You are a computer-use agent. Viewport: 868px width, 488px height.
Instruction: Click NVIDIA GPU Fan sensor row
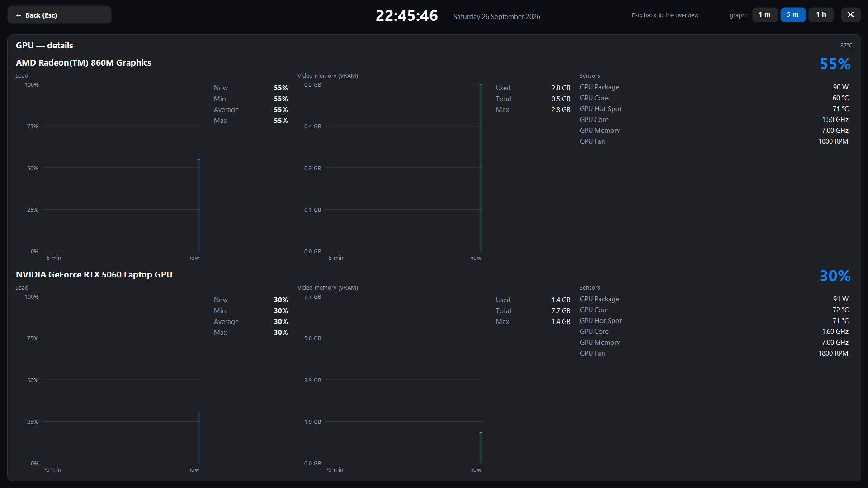714,353
